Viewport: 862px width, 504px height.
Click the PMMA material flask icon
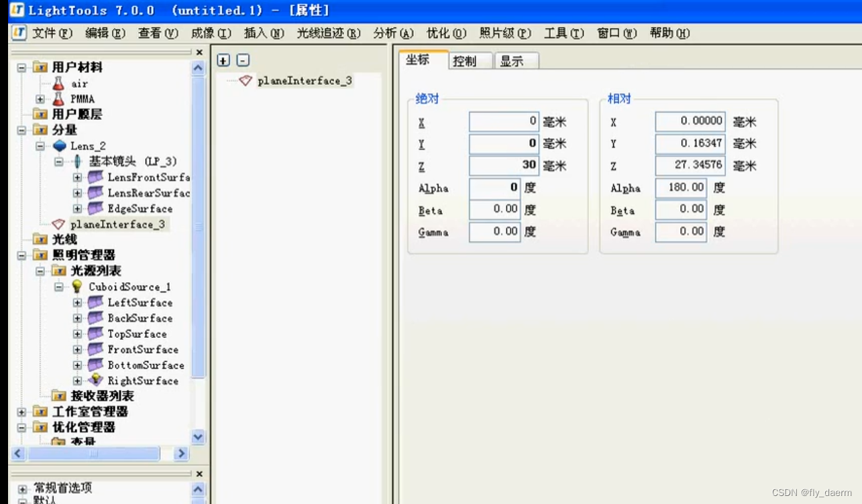(58, 99)
